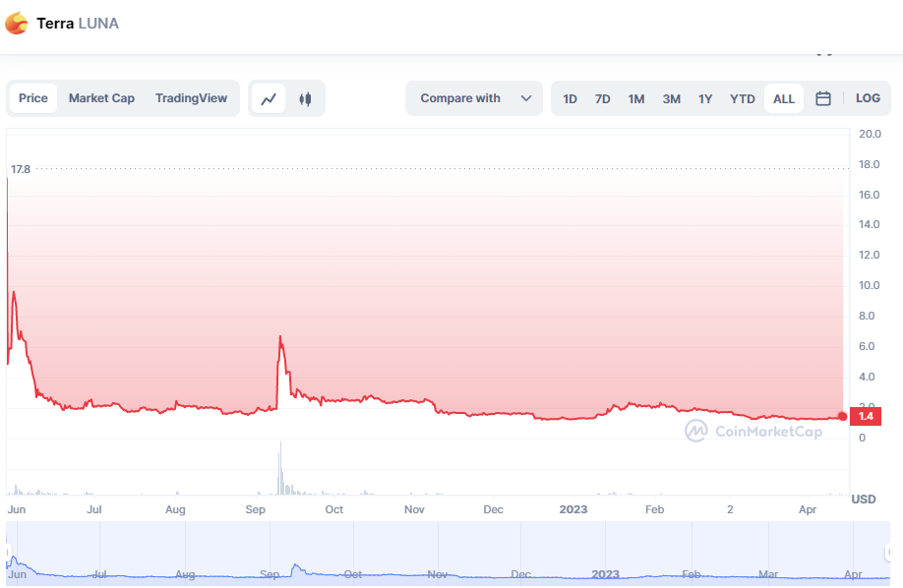Set time range to 1D
Viewport: 903px width, 588px height.
(570, 99)
